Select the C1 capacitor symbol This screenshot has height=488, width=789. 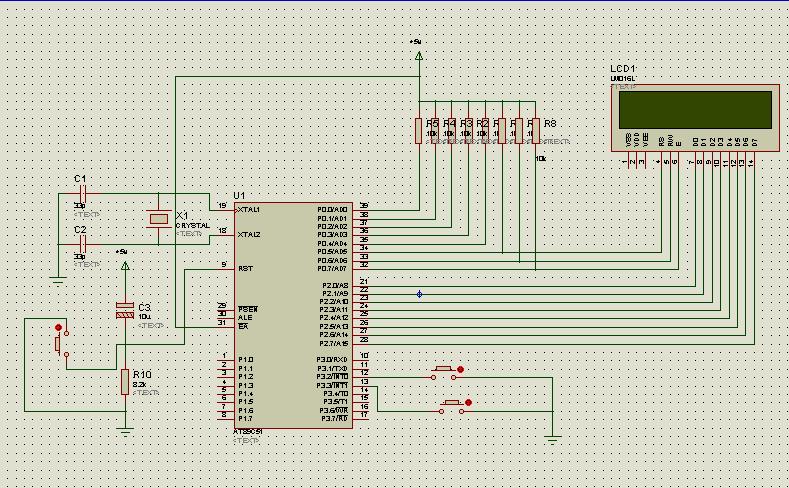point(84,193)
